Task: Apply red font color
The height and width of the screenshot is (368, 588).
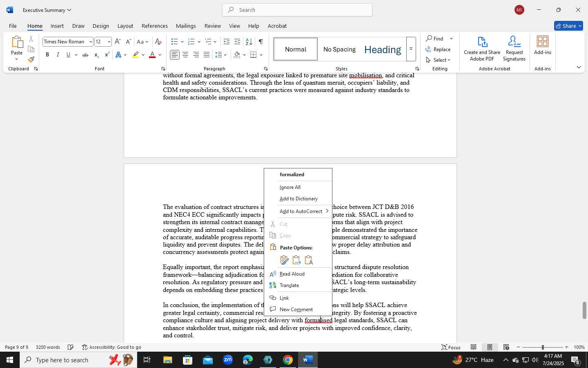Action: click(x=152, y=55)
